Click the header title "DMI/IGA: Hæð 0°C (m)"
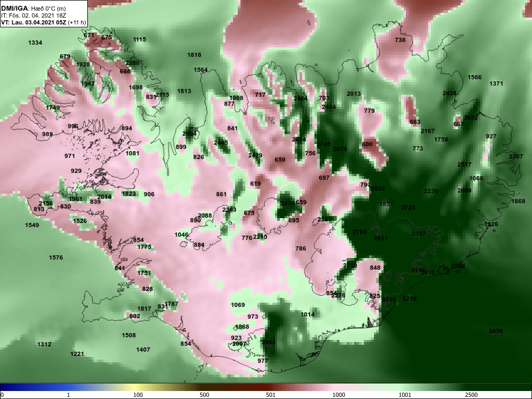Image resolution: width=532 pixels, height=399 pixels. (33, 9)
